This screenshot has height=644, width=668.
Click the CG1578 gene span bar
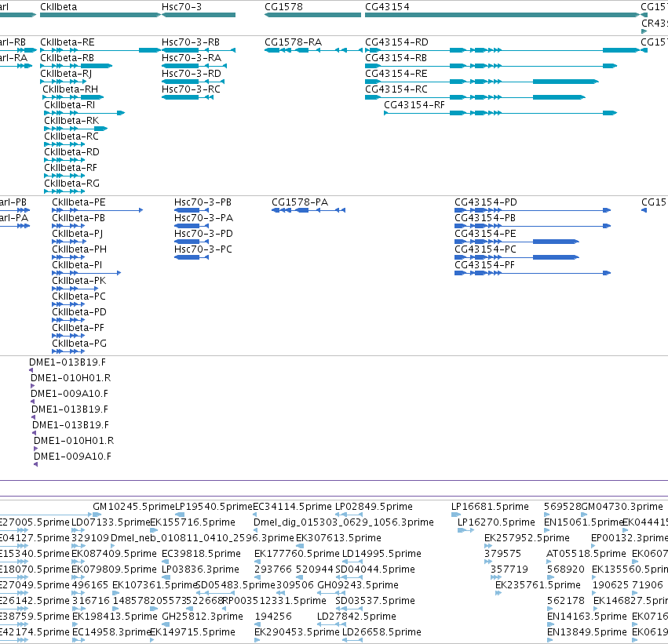tap(312, 15)
